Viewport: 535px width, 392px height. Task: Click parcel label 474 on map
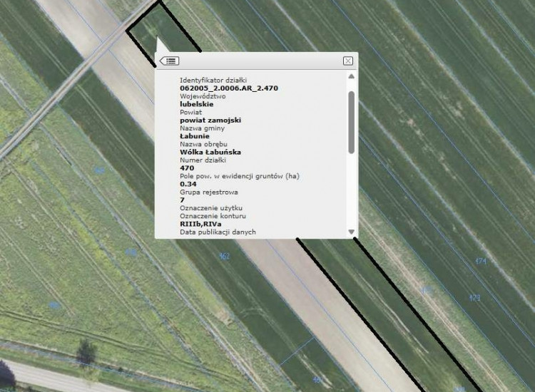point(480,261)
